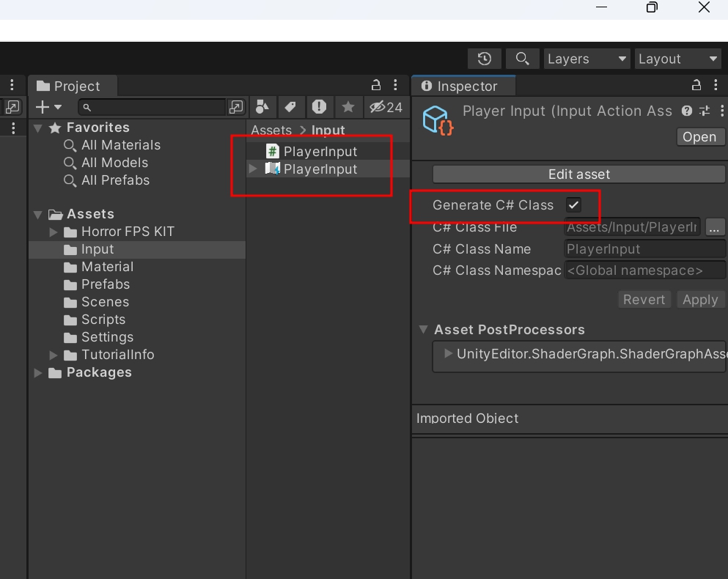This screenshot has width=728, height=579.
Task: Open the global search magnifier
Action: [x=522, y=59]
